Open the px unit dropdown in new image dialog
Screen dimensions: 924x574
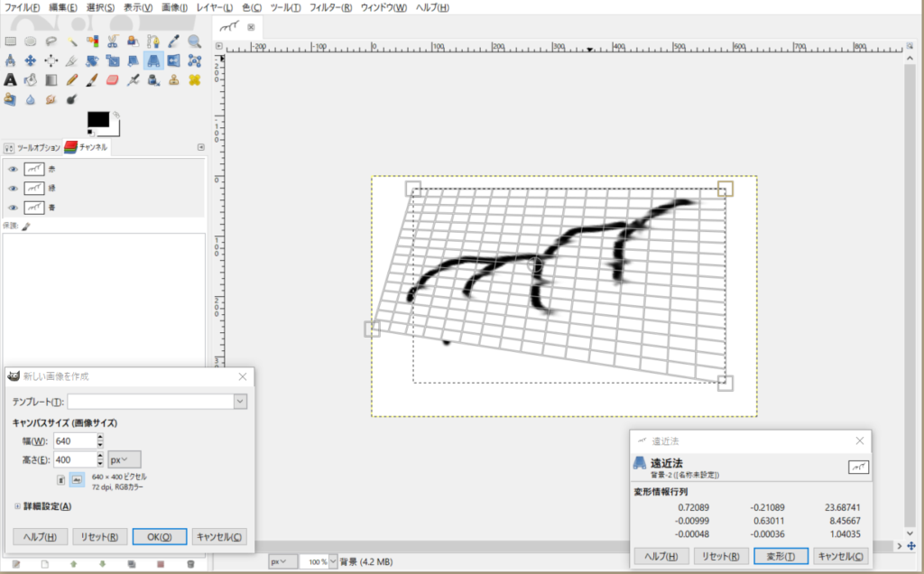pos(125,459)
